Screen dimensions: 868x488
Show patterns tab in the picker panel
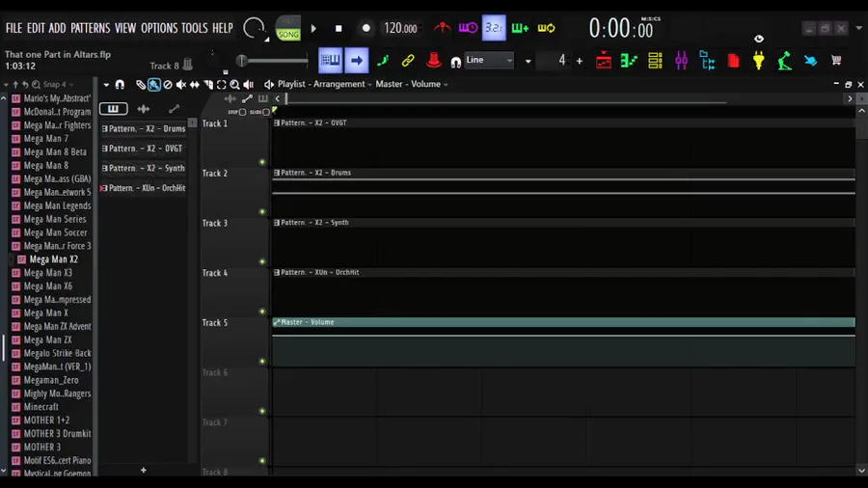point(114,109)
